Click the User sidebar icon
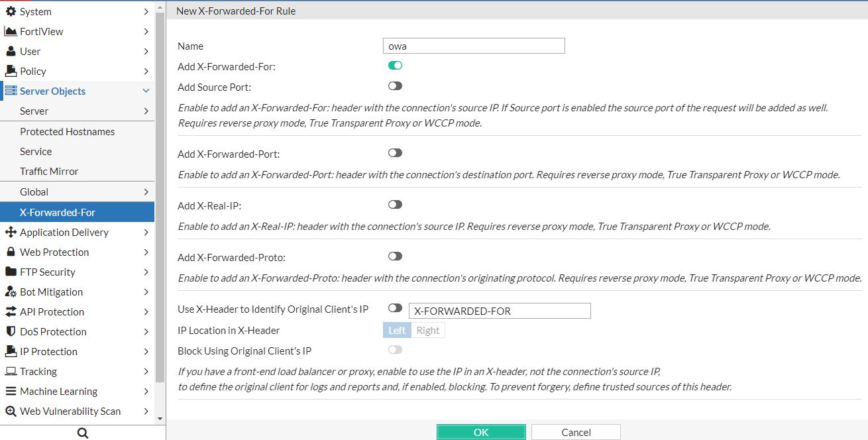 12,51
